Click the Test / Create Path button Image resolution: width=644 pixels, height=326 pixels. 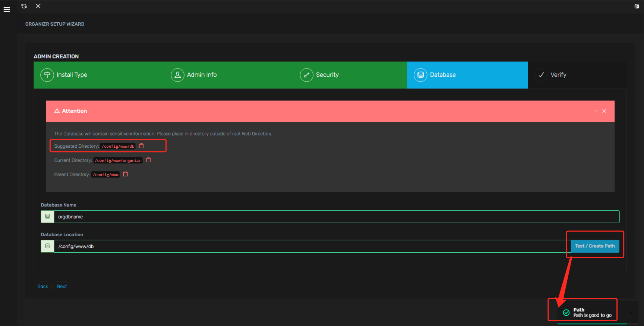595,246
